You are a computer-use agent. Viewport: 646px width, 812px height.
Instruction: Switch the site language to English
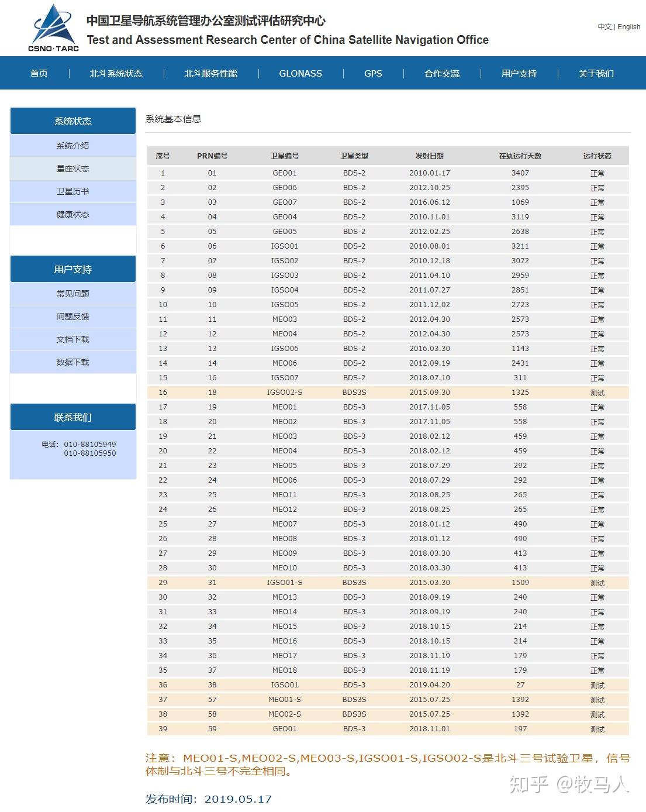(x=629, y=27)
